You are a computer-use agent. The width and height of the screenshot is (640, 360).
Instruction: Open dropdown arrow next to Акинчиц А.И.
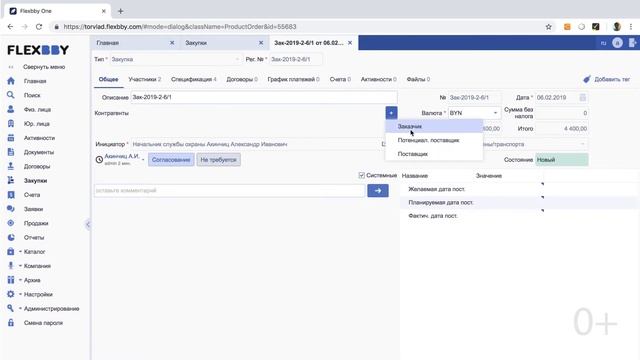pos(143,160)
